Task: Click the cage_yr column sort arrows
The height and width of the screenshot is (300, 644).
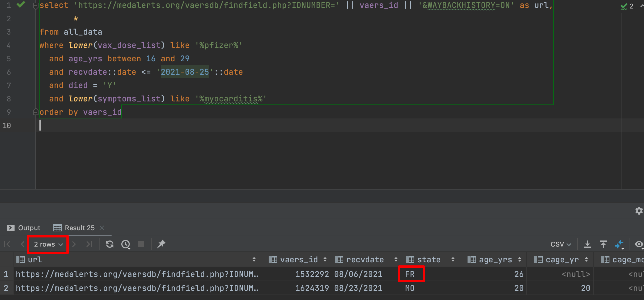Action: 586,260
